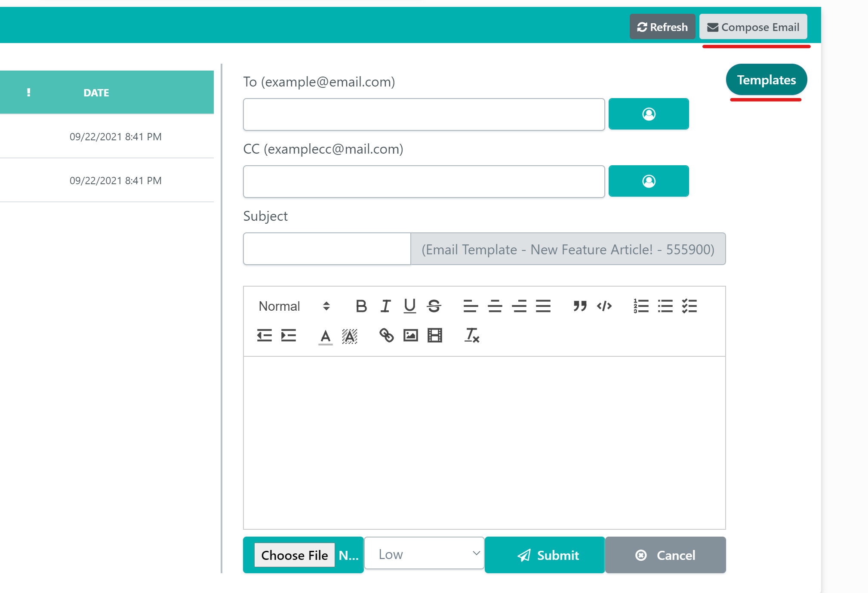Justify text alignment
This screenshot has height=593, width=868.
click(543, 306)
